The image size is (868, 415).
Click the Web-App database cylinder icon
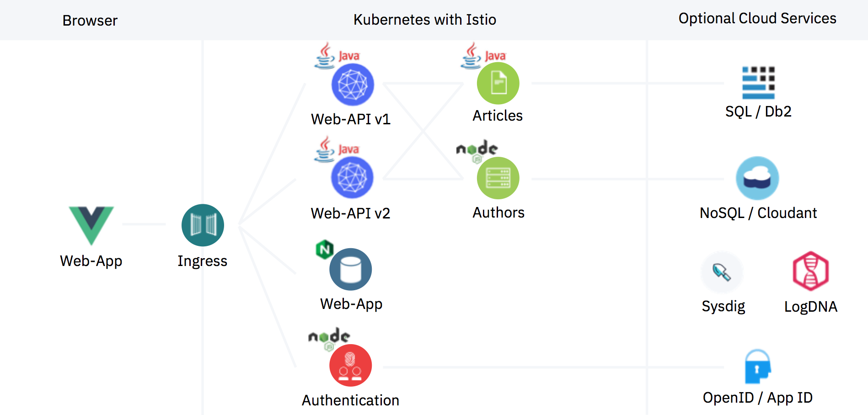pyautogui.click(x=350, y=269)
